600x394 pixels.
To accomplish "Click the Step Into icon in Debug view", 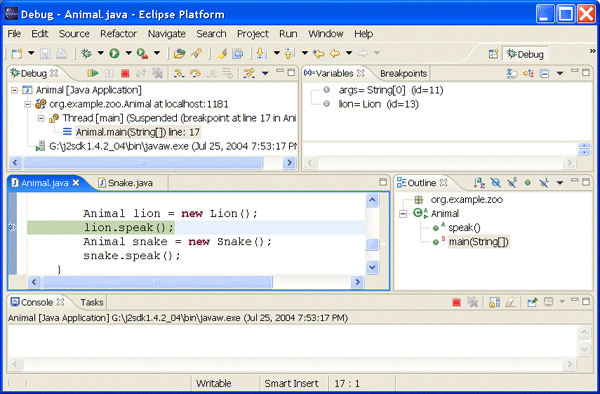I will (178, 73).
